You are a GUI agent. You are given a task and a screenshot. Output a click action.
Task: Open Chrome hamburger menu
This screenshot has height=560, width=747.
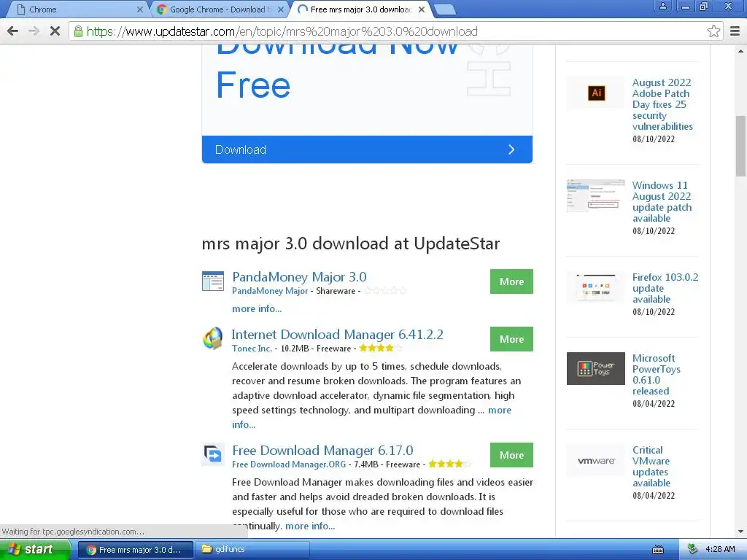(x=735, y=31)
